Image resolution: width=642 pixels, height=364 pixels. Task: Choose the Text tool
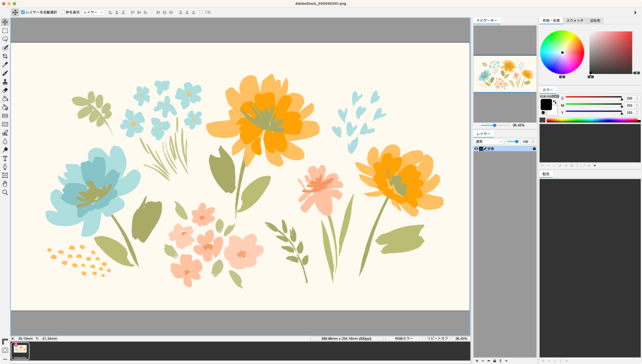pos(5,158)
